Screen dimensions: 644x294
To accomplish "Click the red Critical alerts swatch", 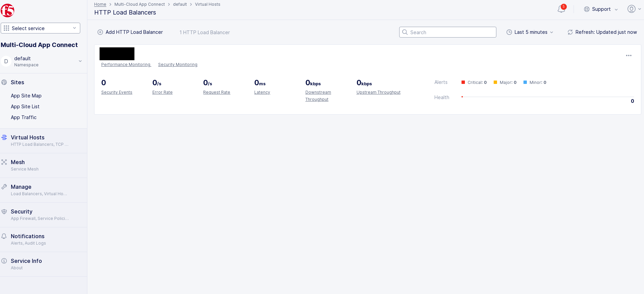I will [x=463, y=82].
